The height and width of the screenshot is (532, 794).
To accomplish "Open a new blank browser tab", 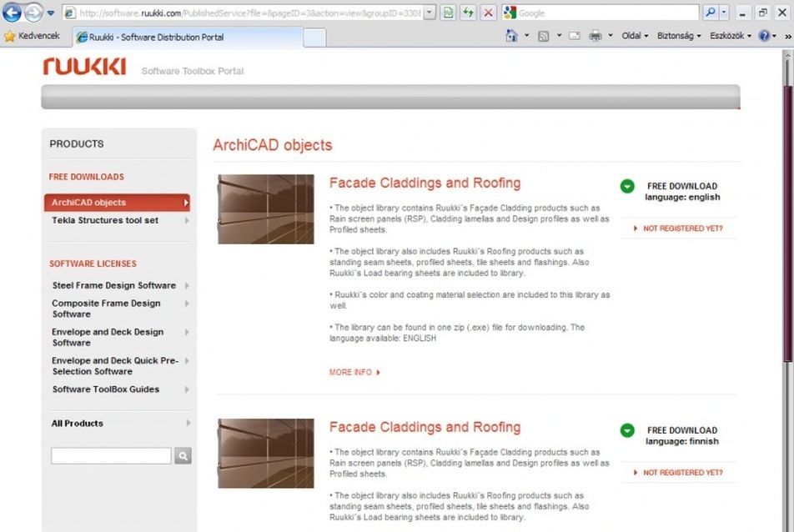I will (x=314, y=38).
